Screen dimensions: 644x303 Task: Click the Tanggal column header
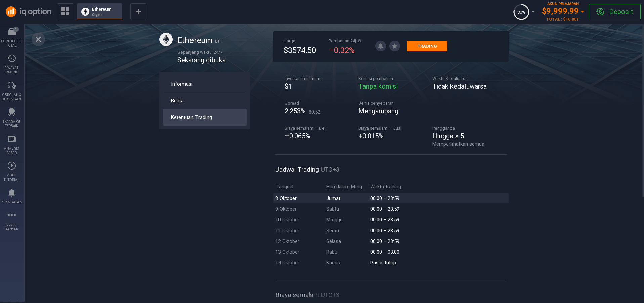(x=284, y=187)
